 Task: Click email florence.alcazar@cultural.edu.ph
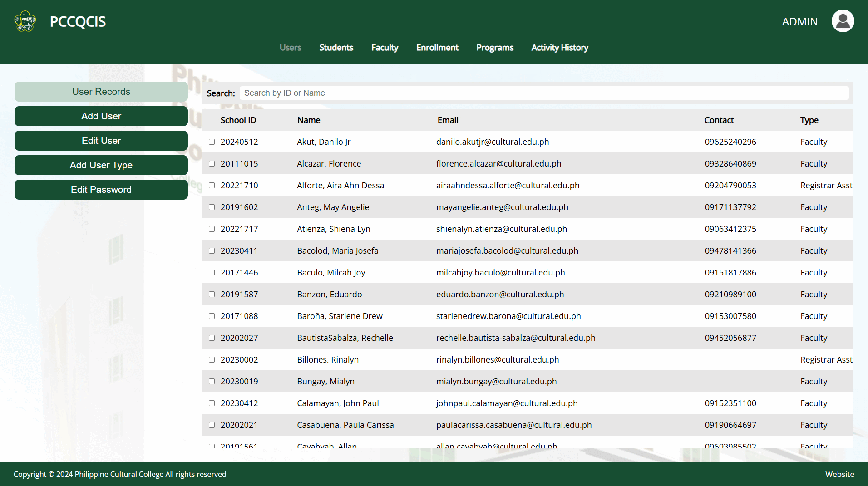pos(498,164)
